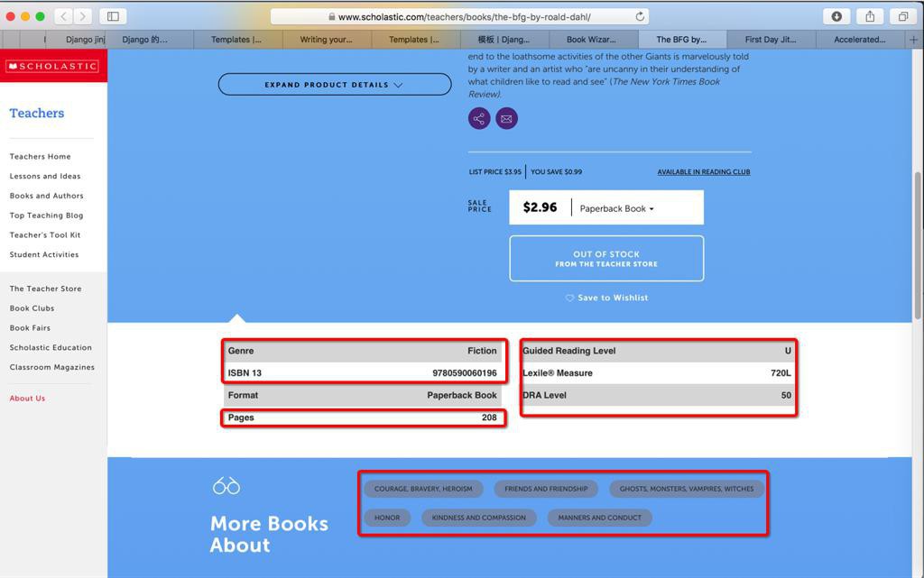Click the address bar URL field

459,16
